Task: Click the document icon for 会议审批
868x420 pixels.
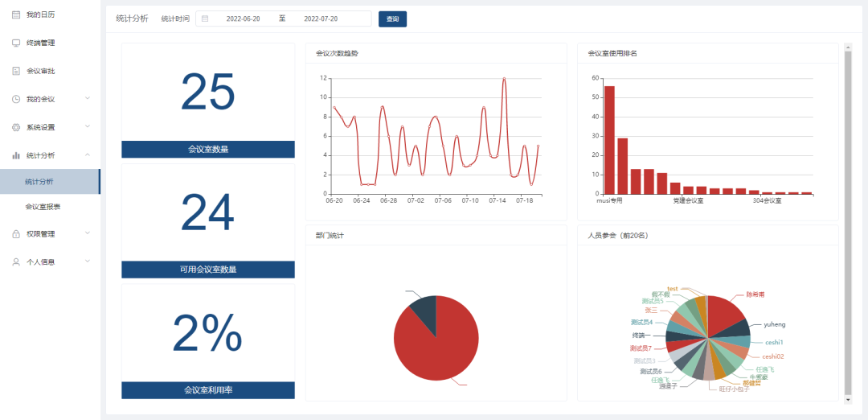Action: click(x=16, y=71)
